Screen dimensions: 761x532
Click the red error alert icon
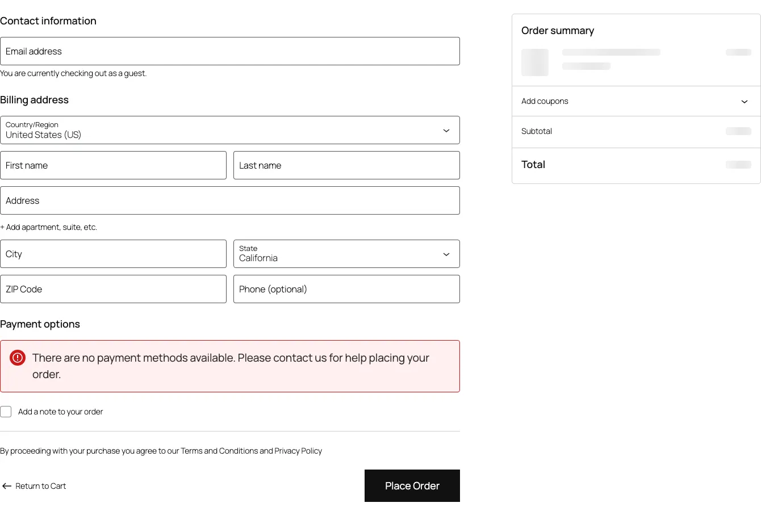17,358
